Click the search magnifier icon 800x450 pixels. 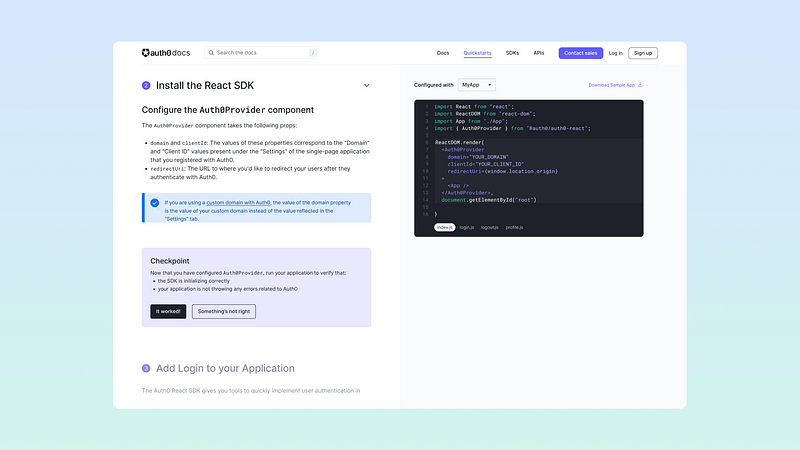211,53
